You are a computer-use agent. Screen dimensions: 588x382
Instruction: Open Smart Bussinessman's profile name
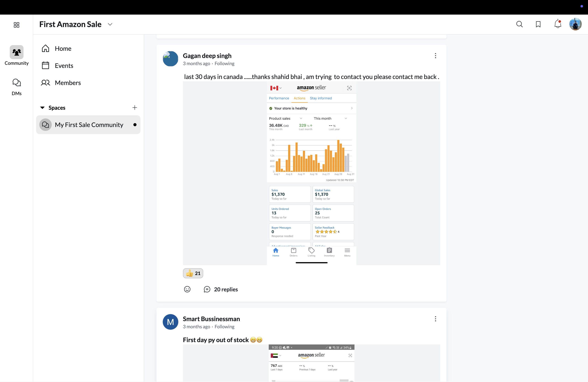click(211, 319)
